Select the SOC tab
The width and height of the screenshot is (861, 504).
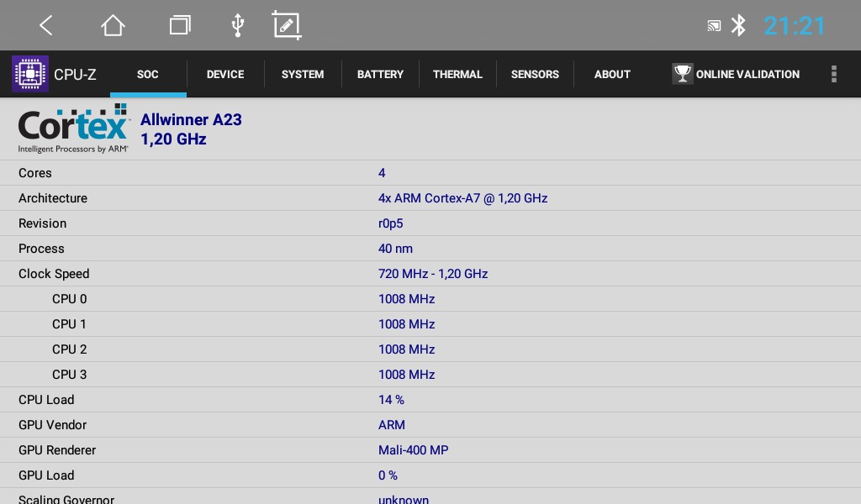(148, 74)
